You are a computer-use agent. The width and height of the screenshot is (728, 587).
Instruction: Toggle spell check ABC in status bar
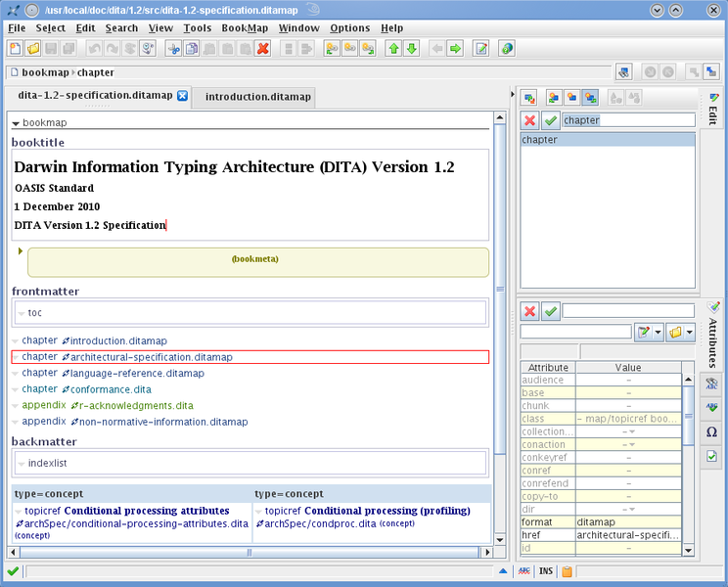click(524, 571)
